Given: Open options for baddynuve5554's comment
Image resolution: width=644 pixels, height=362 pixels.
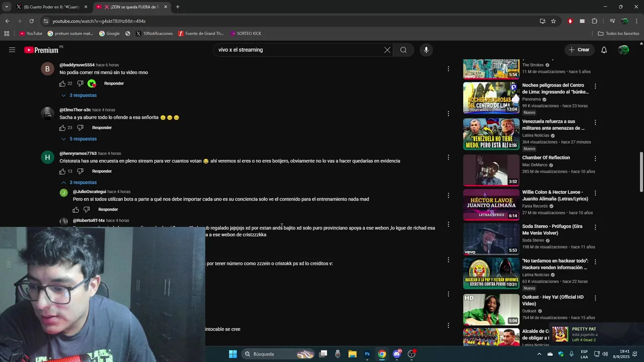Looking at the screenshot, I should tap(448, 69).
